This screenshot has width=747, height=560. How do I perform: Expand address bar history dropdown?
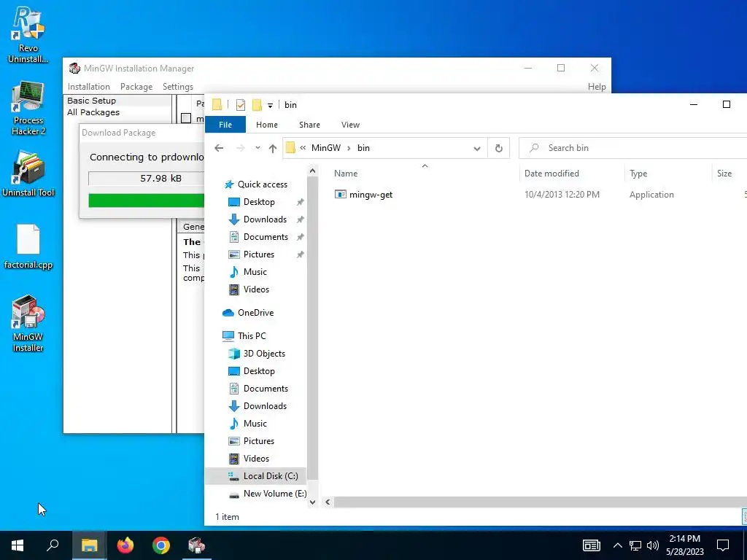coord(477,149)
